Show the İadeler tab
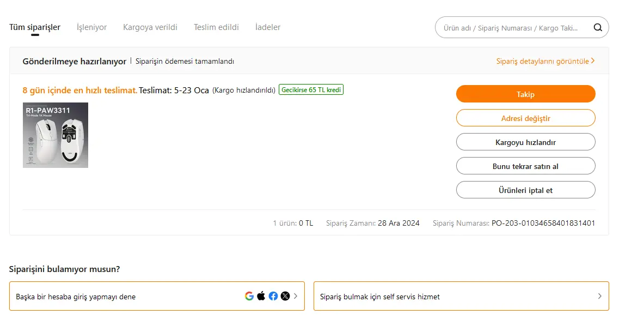The height and width of the screenshot is (326, 644). click(268, 27)
